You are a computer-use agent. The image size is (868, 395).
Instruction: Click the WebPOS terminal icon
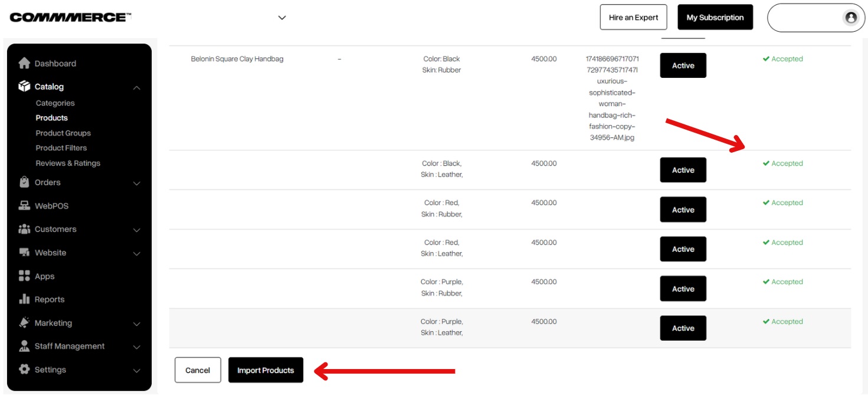click(24, 206)
